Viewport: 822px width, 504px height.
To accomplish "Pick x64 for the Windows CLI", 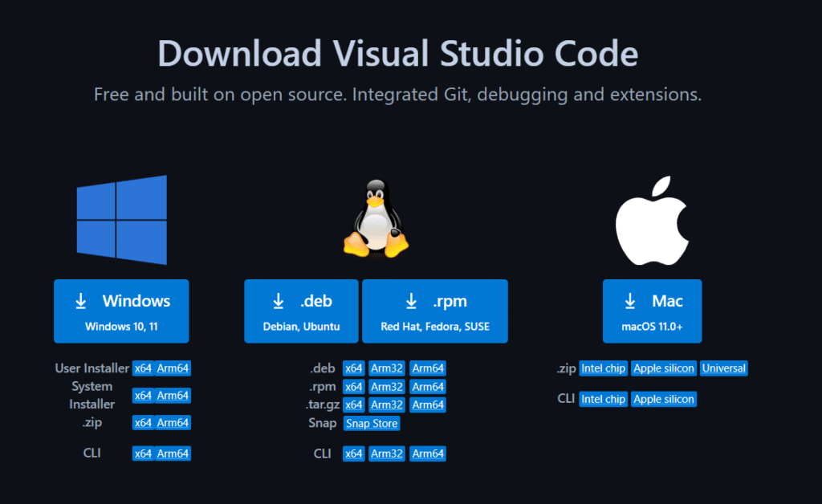I will tap(143, 454).
